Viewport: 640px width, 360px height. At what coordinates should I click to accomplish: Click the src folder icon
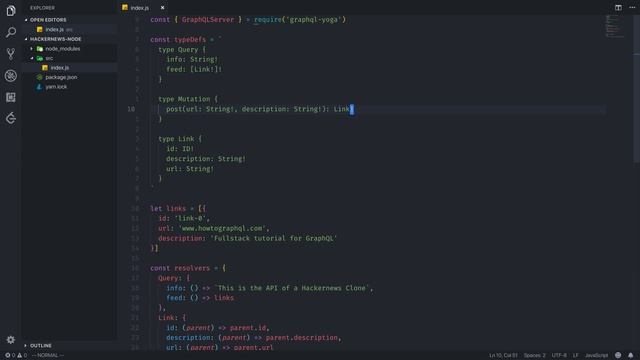(40, 58)
